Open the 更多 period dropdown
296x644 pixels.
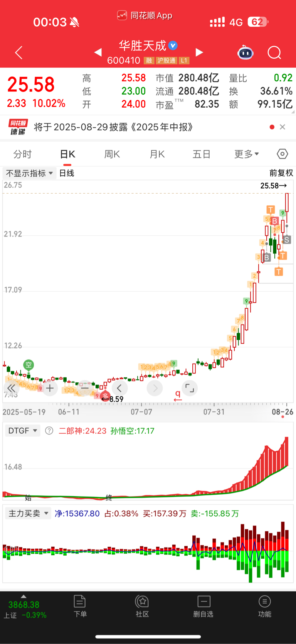pos(247,154)
